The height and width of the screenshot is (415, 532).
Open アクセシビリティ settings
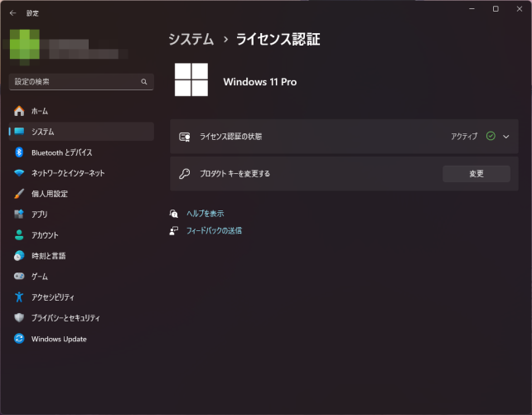pyautogui.click(x=81, y=297)
